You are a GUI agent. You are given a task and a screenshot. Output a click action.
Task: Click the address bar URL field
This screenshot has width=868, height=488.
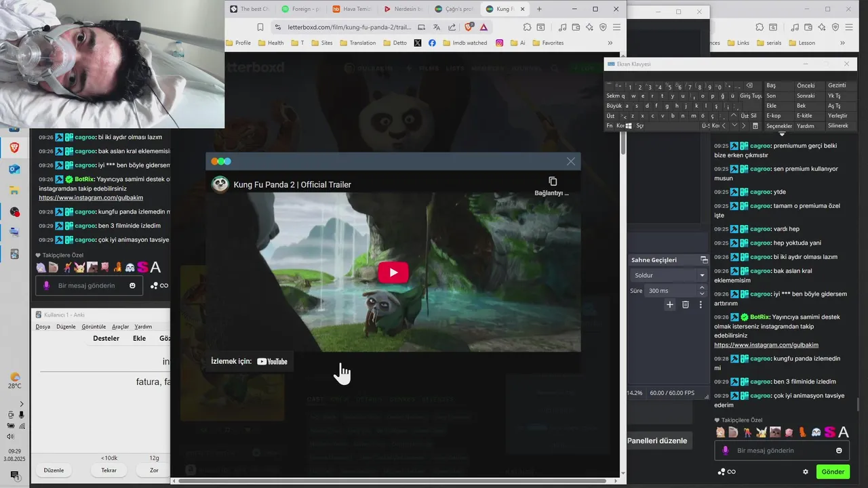tap(348, 27)
